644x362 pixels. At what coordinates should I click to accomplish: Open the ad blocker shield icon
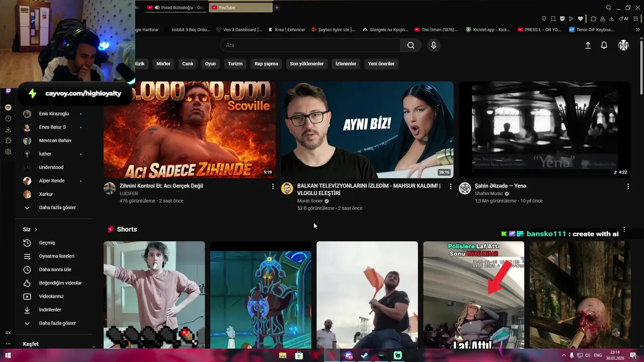562,19
